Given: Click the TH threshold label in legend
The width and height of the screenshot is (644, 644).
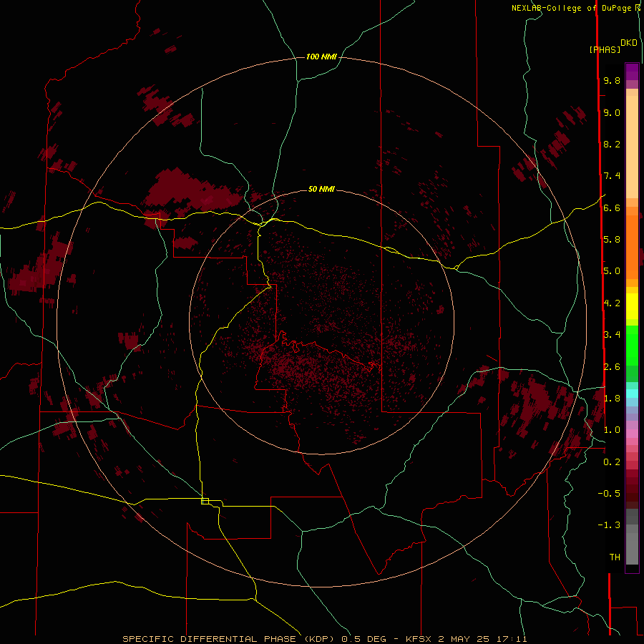Looking at the screenshot, I should (615, 557).
